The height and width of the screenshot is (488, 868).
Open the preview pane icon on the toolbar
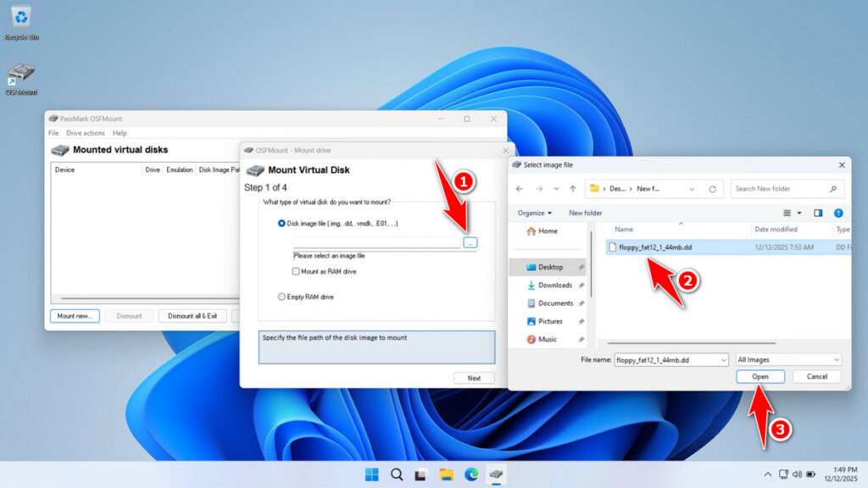tap(816, 213)
